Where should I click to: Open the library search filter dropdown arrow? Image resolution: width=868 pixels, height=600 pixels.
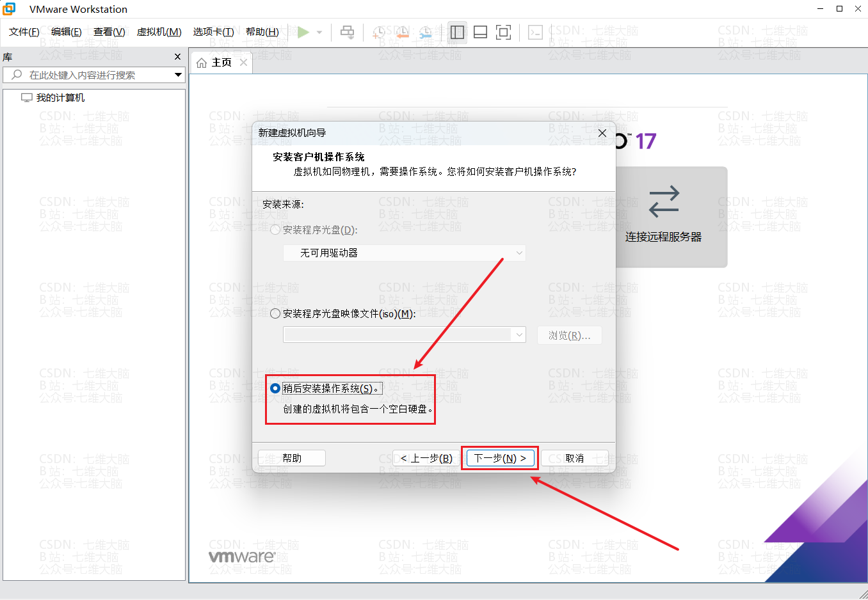(178, 75)
